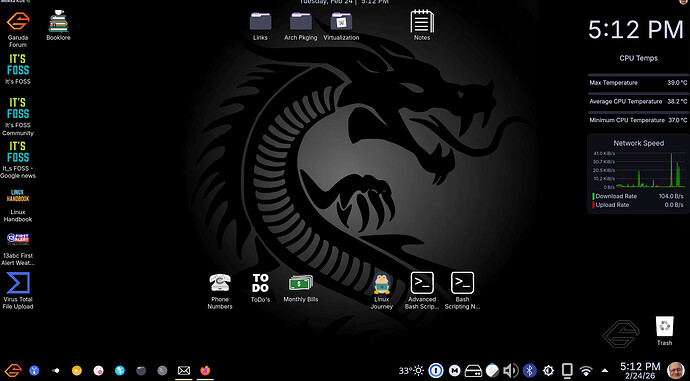Viewport: 690px width, 381px height.
Task: Click the large 5:12 PM clock widget
Action: coord(636,30)
